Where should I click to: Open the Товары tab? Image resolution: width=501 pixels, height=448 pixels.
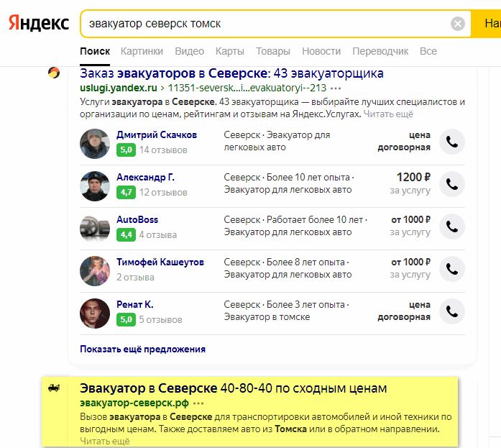[x=273, y=51]
